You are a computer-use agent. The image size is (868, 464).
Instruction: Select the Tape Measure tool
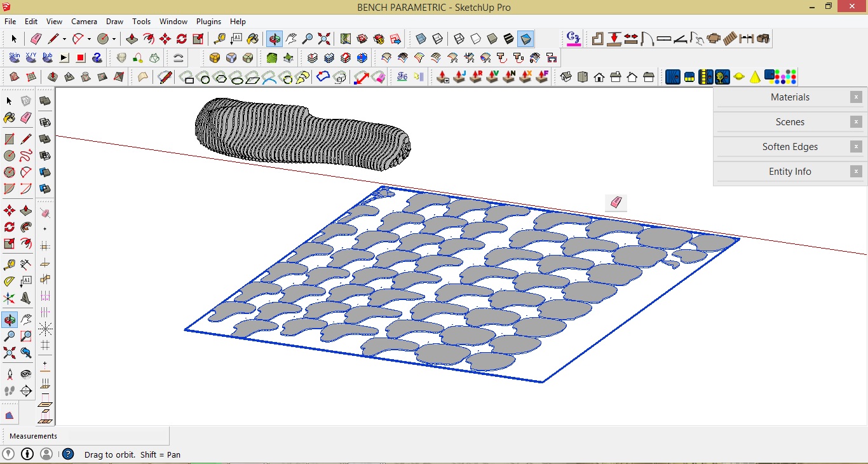coord(220,38)
